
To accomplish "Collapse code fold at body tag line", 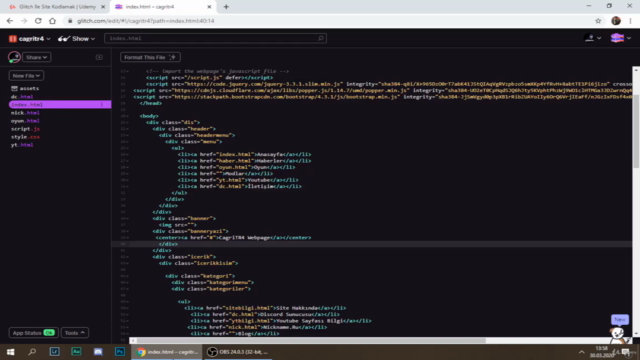I will coord(126,116).
